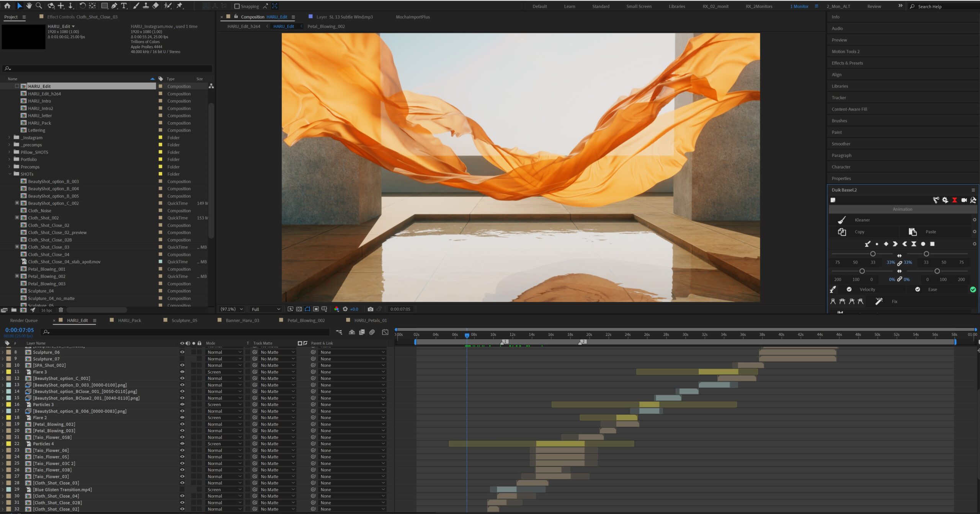Select the Pen tool

(114, 6)
